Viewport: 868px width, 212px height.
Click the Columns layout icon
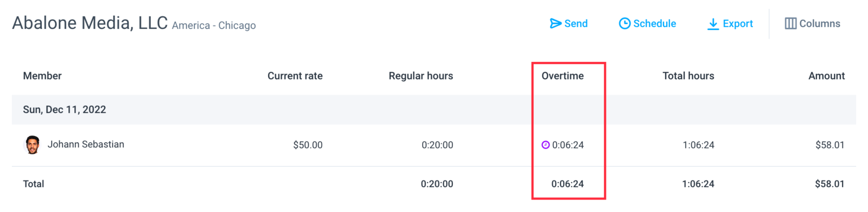click(x=791, y=23)
